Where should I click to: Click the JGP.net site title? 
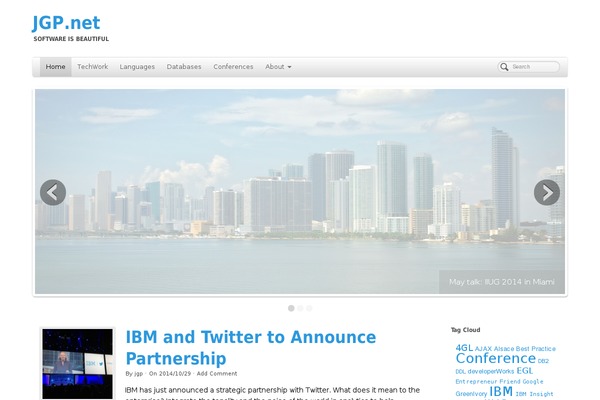pyautogui.click(x=66, y=23)
